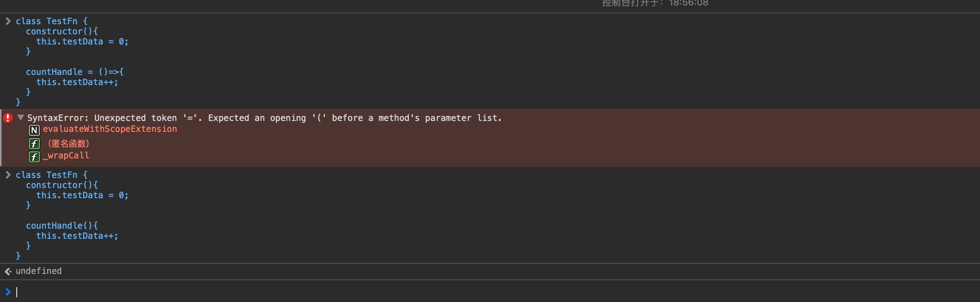Image resolution: width=980 pixels, height=302 pixels.
Task: Click the blue console prompt chevron
Action: [8, 291]
